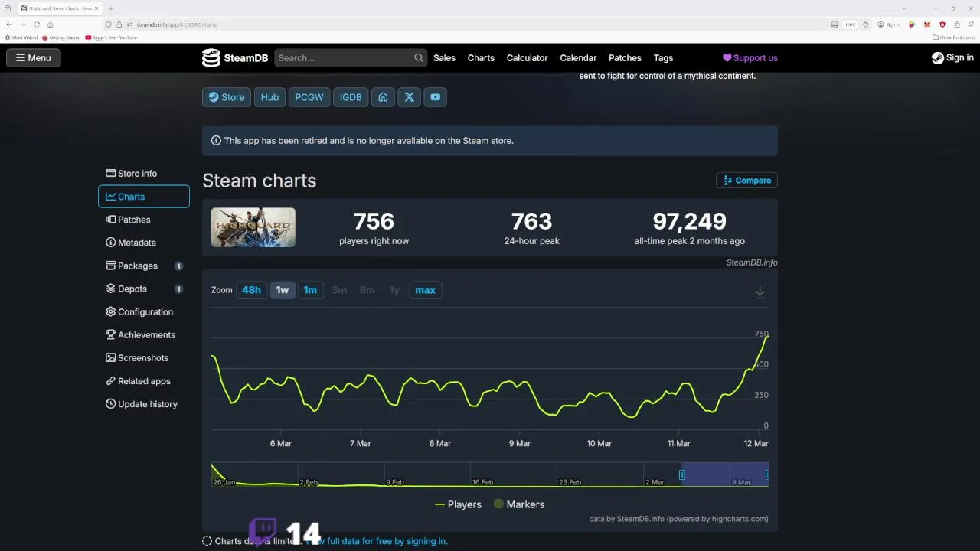This screenshot has width=980, height=551.
Task: Set chart zoom to 1w
Action: [x=283, y=290]
